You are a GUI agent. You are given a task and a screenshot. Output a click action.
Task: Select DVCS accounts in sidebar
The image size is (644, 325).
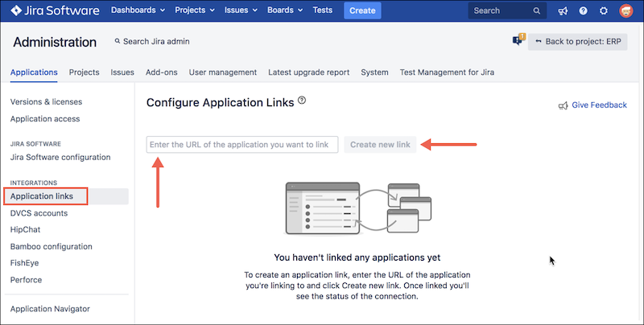click(39, 213)
